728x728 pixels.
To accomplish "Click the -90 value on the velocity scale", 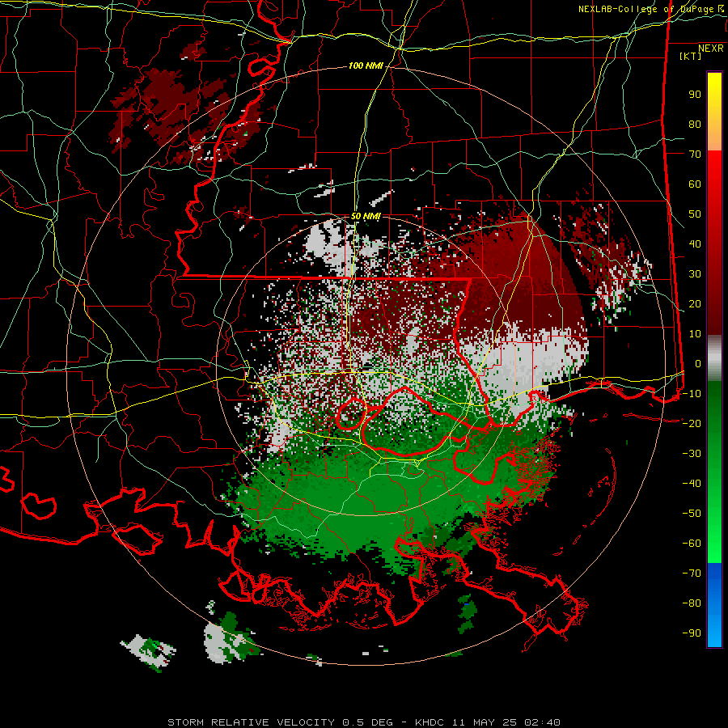I will (692, 633).
